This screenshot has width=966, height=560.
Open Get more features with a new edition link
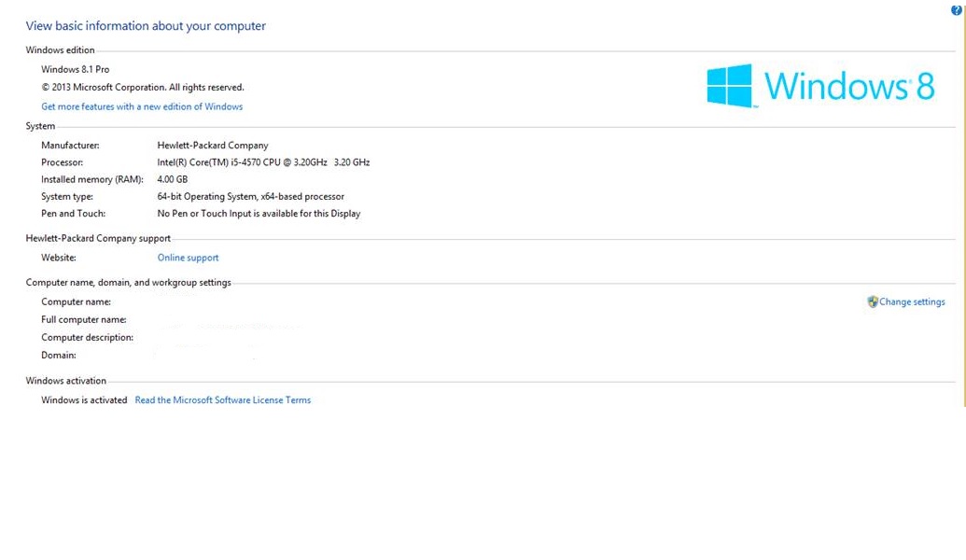click(x=142, y=106)
